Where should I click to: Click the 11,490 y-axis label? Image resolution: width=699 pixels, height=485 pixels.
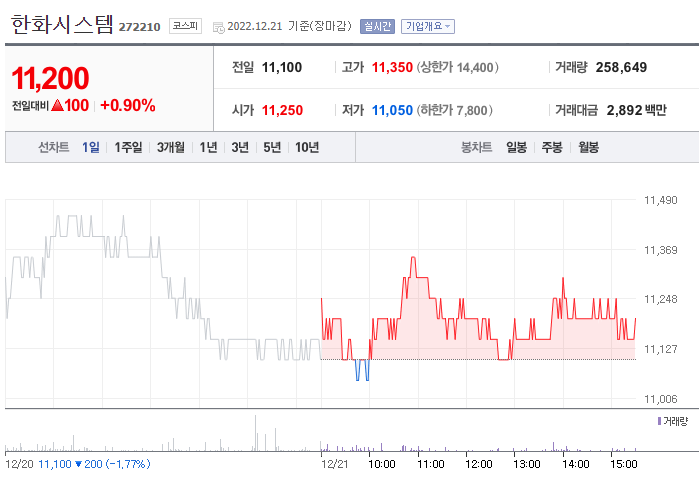tap(661, 200)
